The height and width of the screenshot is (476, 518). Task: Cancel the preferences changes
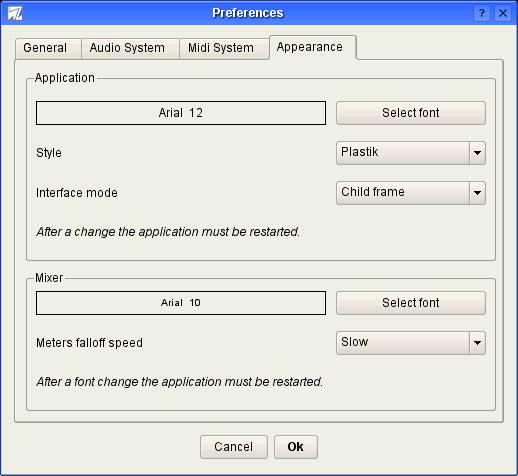coord(234,447)
